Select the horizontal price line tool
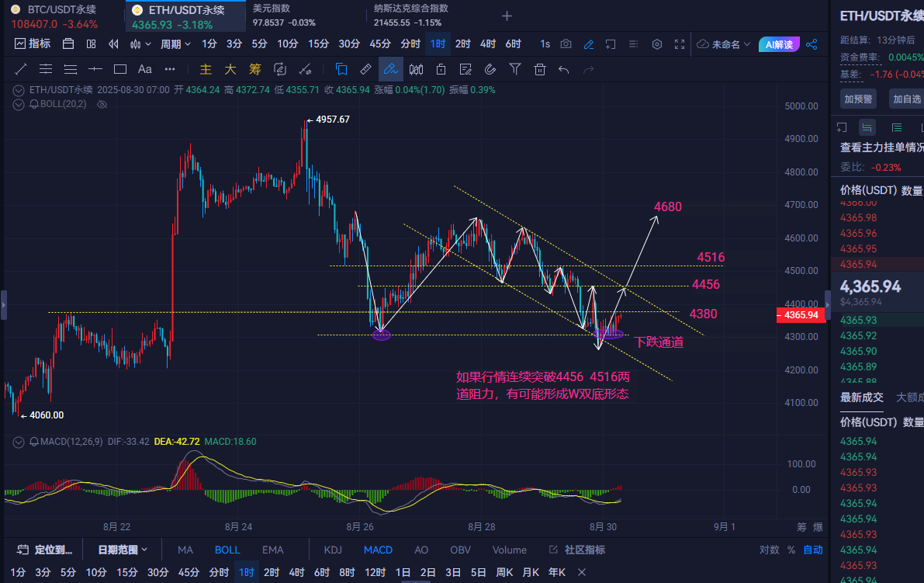 tap(95, 70)
